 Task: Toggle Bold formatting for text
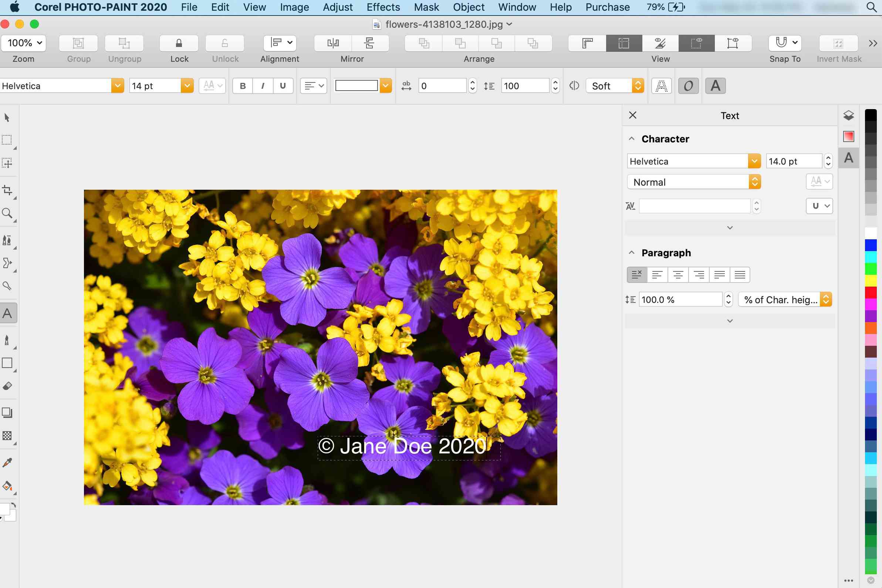click(x=242, y=85)
